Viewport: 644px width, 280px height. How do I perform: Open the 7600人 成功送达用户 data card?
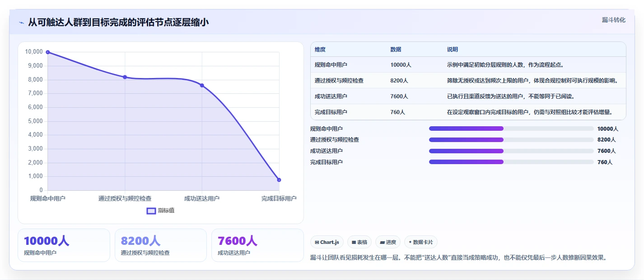point(257,245)
